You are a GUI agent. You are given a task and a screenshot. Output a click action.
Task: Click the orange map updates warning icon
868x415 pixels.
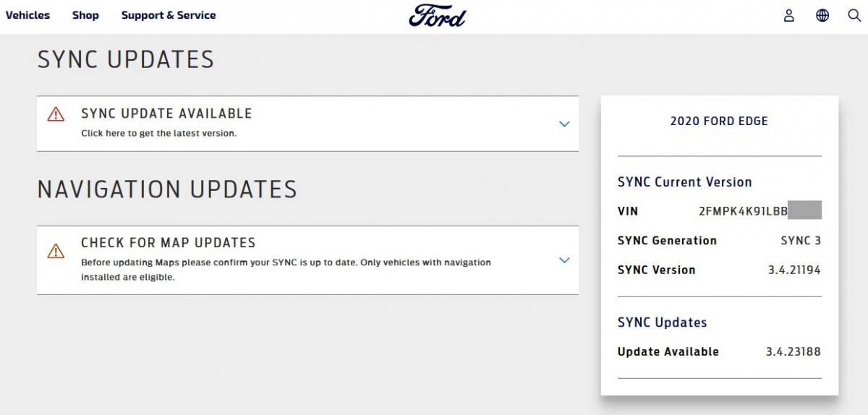click(56, 251)
